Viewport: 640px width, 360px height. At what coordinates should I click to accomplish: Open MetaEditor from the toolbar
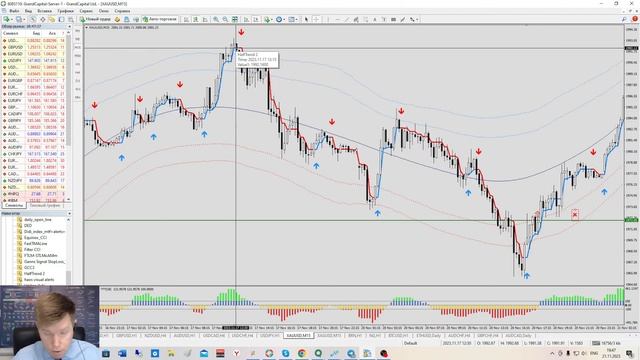[117, 19]
